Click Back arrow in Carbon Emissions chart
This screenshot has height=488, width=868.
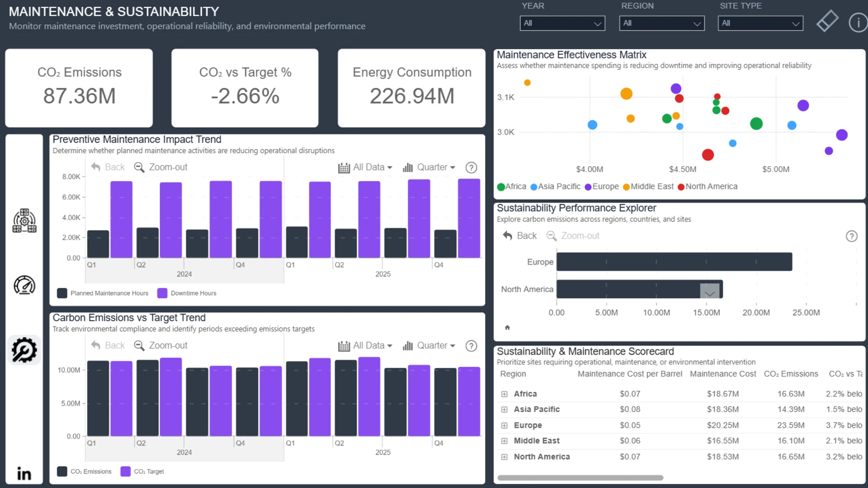pyautogui.click(x=96, y=345)
